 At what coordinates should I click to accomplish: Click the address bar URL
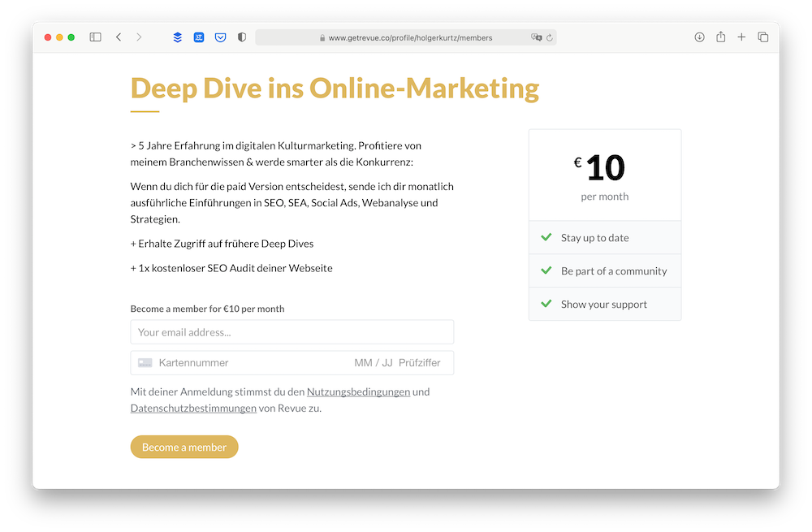coord(410,38)
